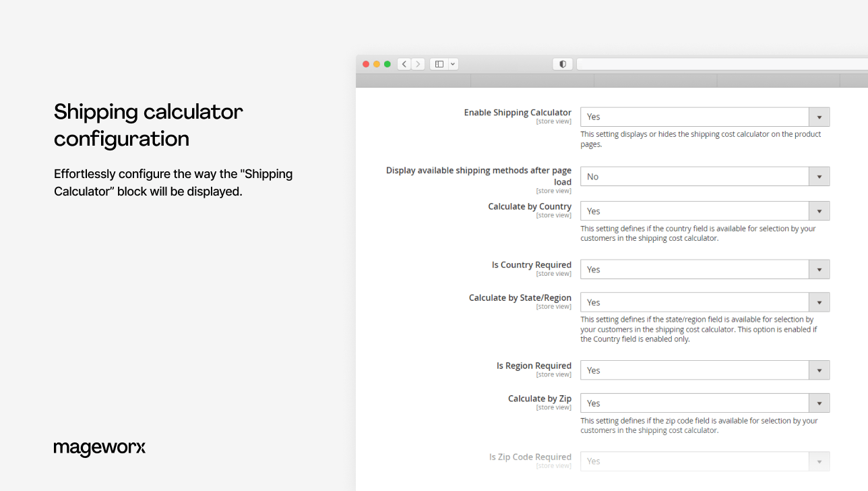Click the Enable Shipping Calculator label

point(517,113)
